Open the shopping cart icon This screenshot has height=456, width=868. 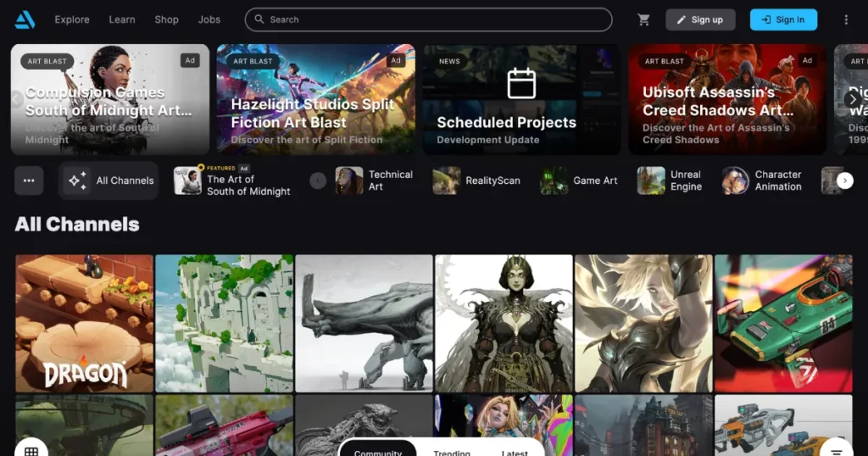[x=643, y=20]
